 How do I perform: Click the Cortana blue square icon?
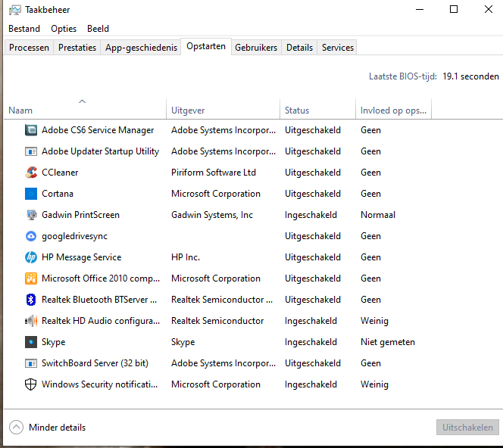[31, 194]
